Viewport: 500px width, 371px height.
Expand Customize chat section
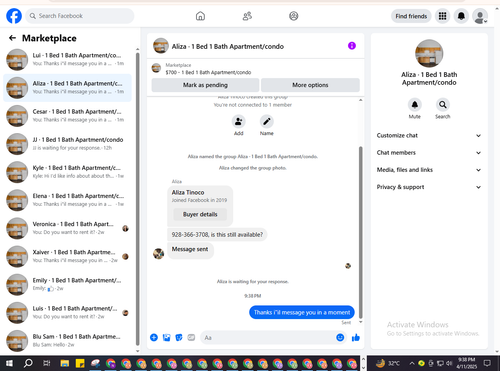coord(429,135)
